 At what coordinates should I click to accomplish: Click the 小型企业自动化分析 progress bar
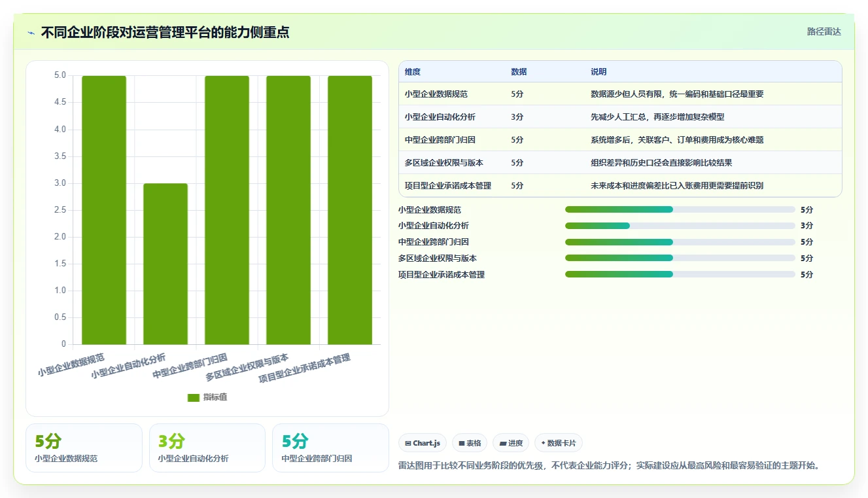[680, 226]
